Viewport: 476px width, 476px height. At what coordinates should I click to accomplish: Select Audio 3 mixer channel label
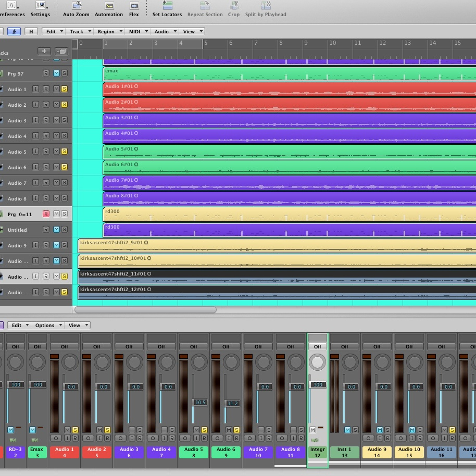(x=129, y=452)
